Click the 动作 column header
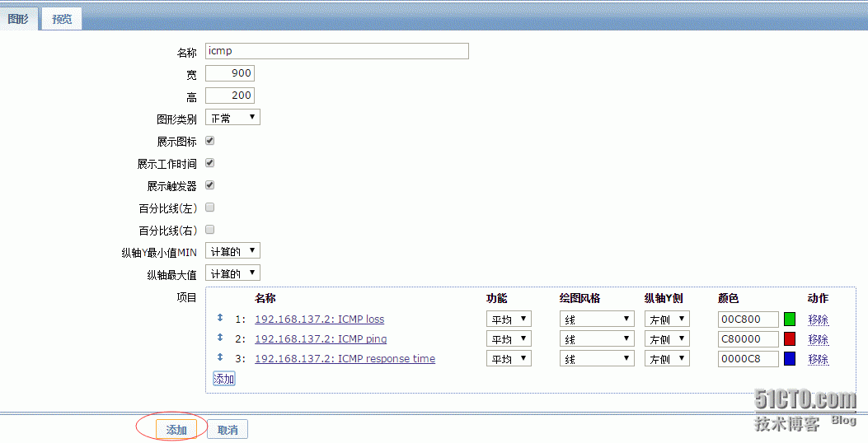Viewport: 868px width, 443px height. (x=819, y=298)
